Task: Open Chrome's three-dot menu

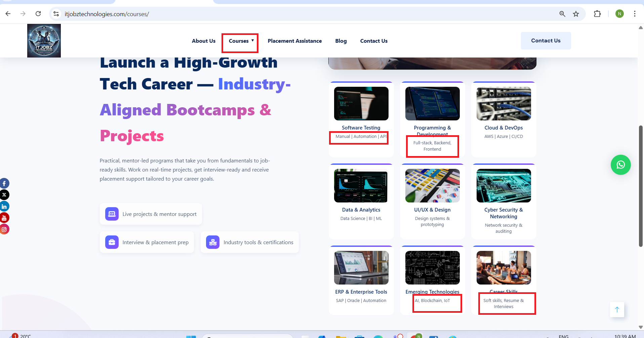Action: tap(634, 14)
